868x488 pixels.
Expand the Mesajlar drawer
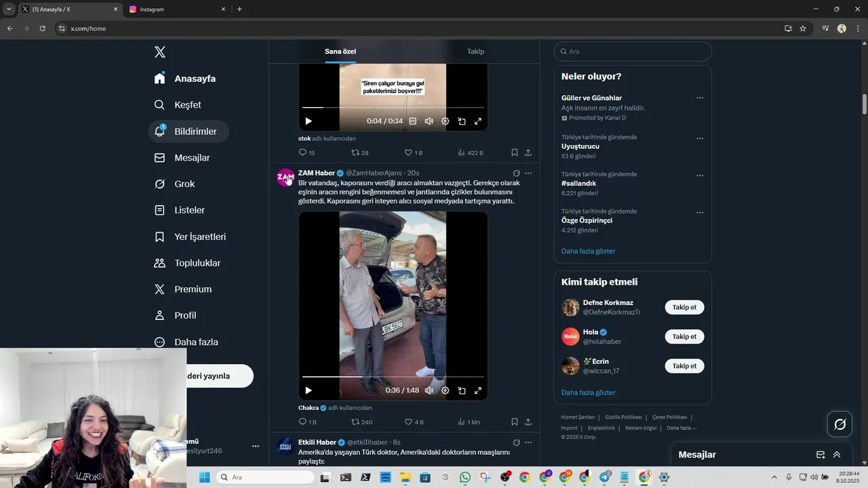click(x=837, y=455)
